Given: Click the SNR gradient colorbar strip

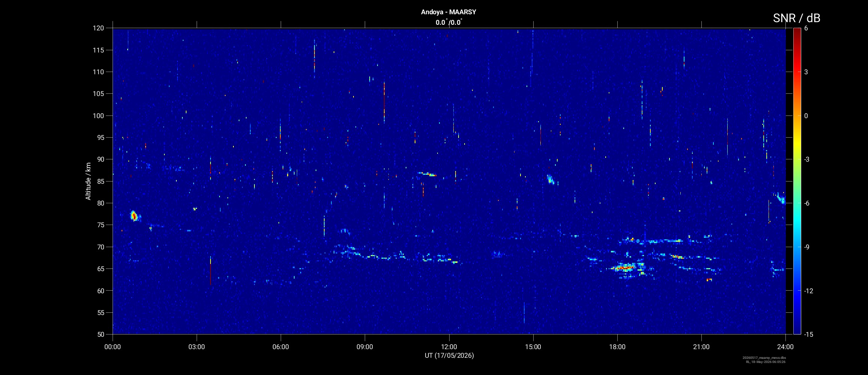Looking at the screenshot, I should click(x=797, y=181).
